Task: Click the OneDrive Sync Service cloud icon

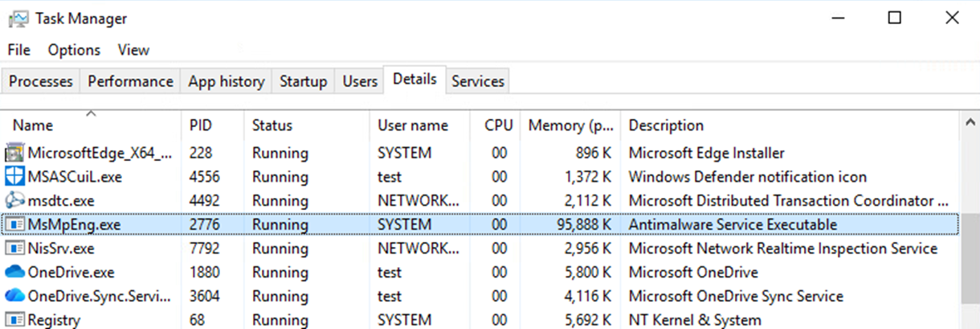Action: pos(14,297)
